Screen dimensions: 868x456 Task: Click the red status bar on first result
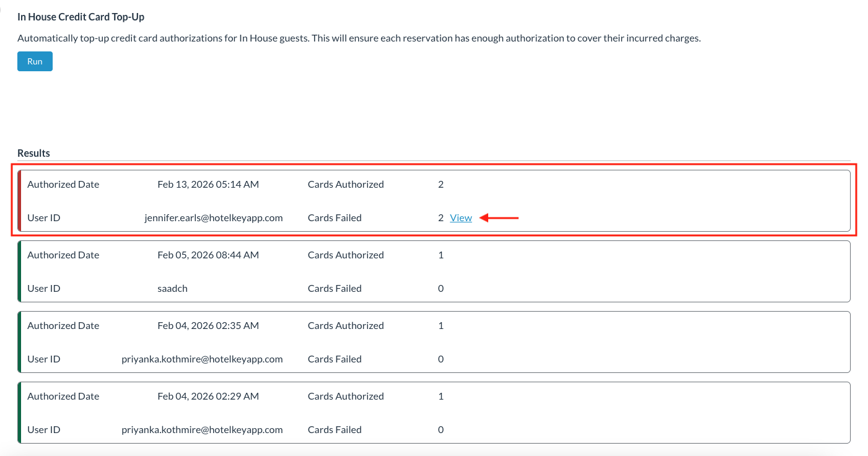(19, 201)
